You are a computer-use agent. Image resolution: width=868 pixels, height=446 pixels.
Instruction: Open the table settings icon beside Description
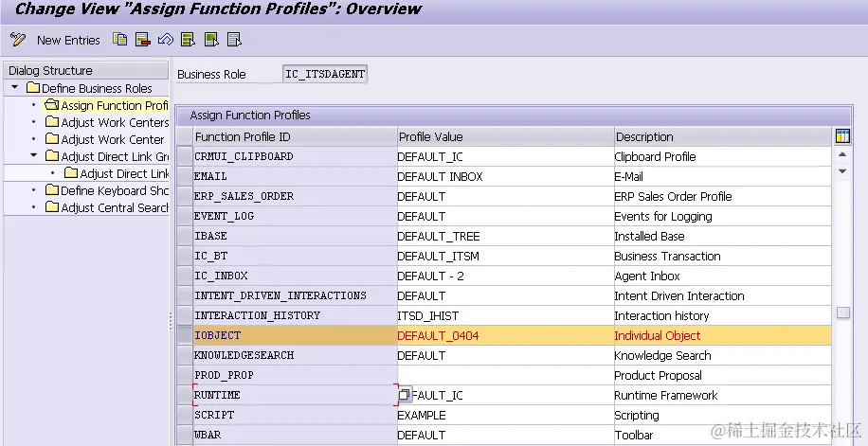[x=842, y=136]
